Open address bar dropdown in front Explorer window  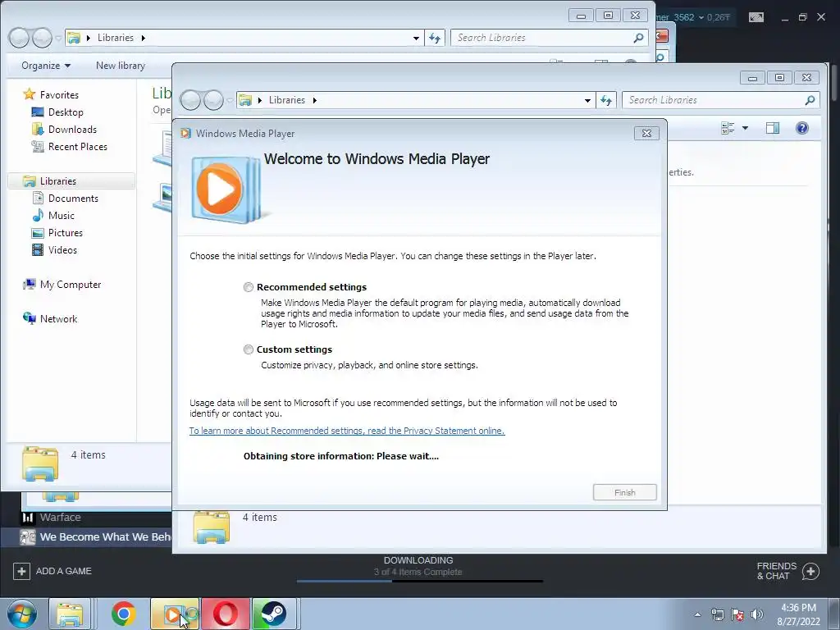tap(587, 100)
